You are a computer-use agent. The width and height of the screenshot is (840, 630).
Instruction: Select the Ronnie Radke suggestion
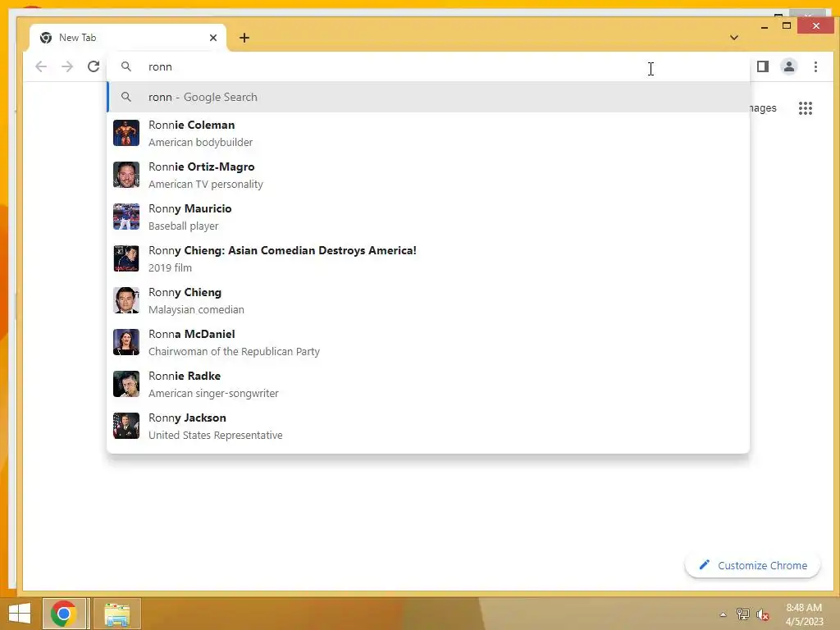428,384
